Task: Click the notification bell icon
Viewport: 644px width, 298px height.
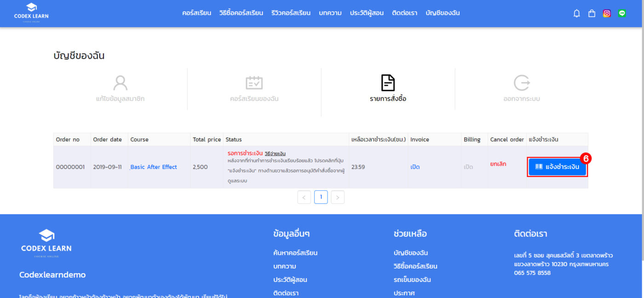Action: point(576,13)
